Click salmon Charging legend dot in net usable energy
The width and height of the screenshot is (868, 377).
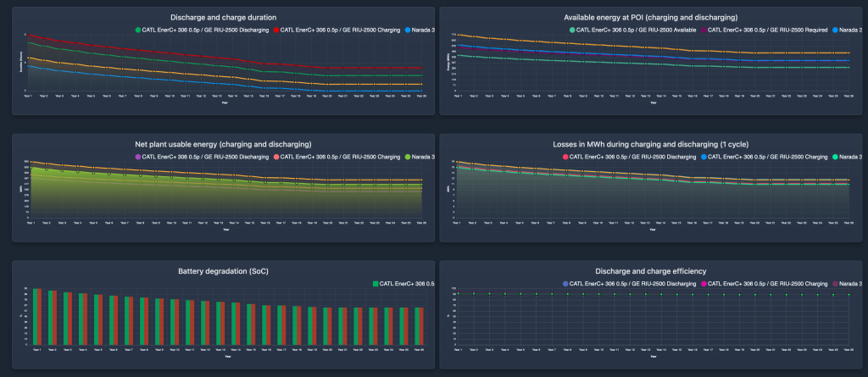pos(277,157)
